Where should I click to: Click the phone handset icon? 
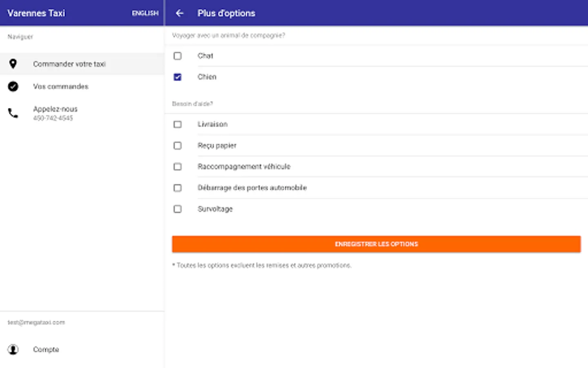tap(13, 113)
